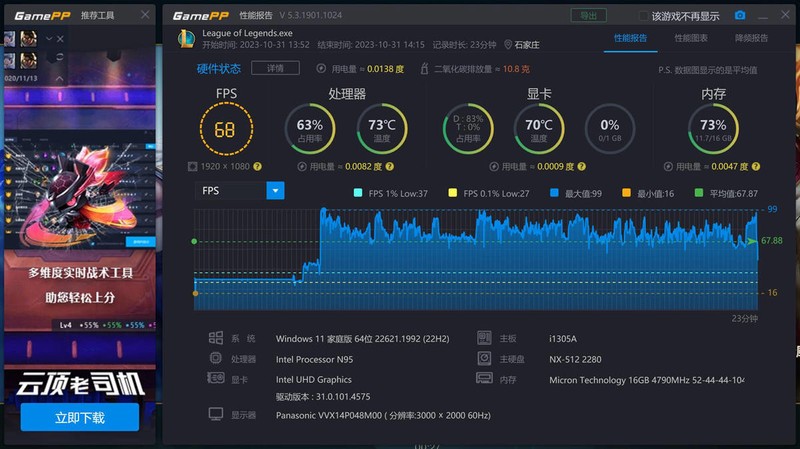This screenshot has width=800, height=449.
Task: Click the total power usage plug icon
Action: (321, 68)
